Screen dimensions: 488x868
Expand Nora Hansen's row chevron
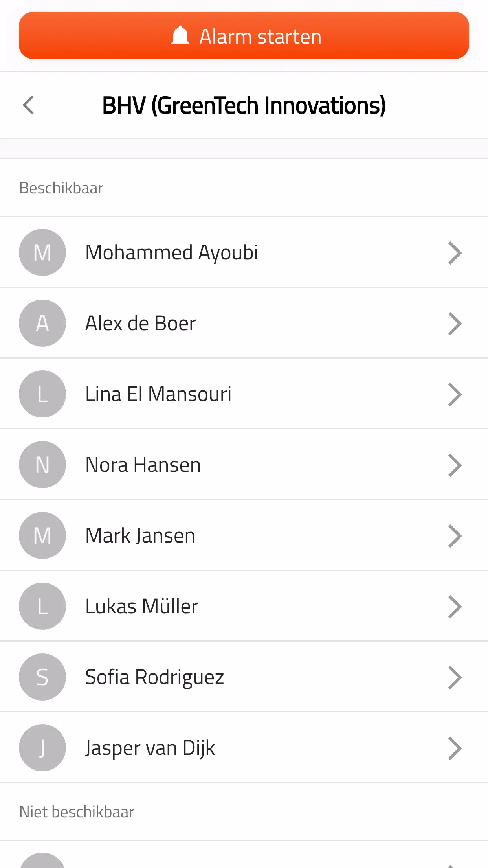coord(455,465)
